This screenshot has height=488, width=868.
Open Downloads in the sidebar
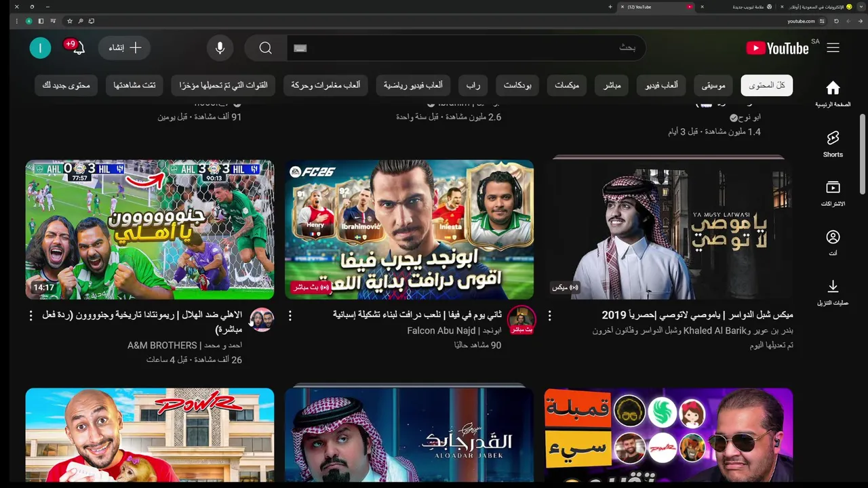click(x=833, y=292)
